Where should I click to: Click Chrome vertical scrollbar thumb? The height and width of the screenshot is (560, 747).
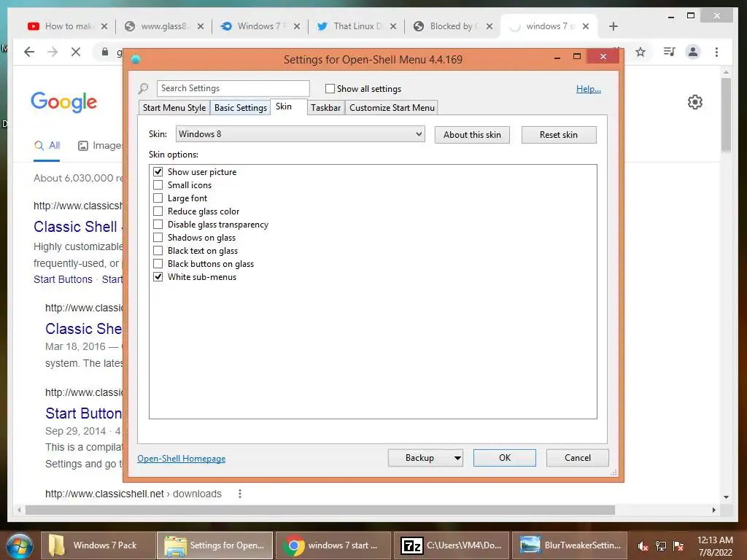[726, 114]
